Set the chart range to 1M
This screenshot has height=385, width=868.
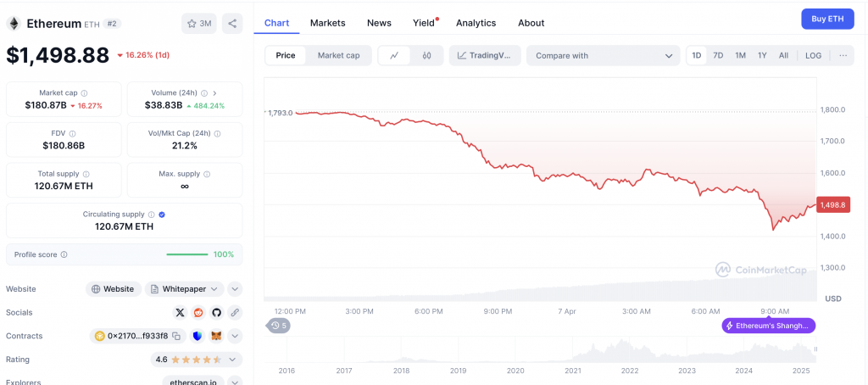pos(740,55)
